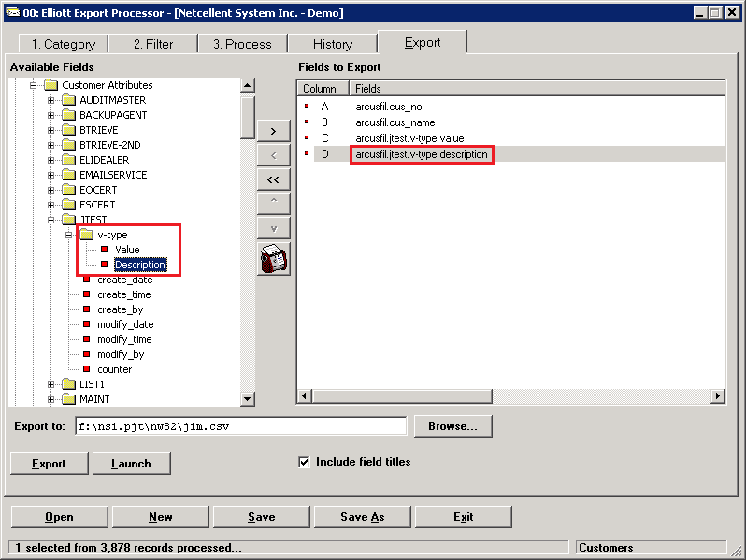Click the Fields column header

(538, 89)
